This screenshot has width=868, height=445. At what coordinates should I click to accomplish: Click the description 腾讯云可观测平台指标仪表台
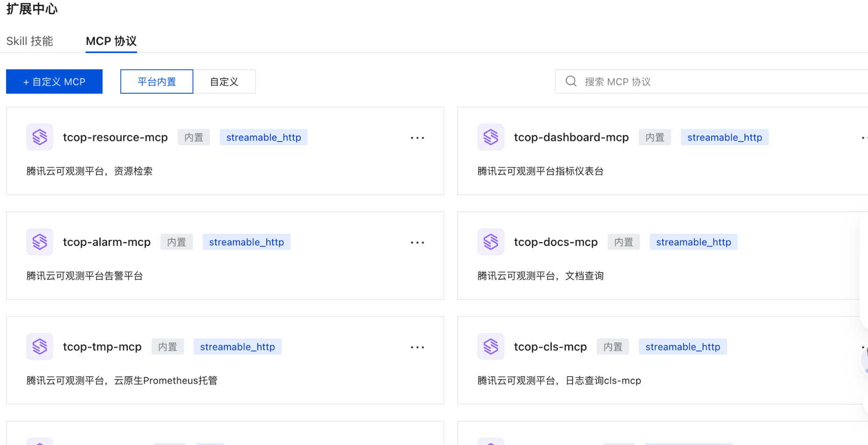540,171
